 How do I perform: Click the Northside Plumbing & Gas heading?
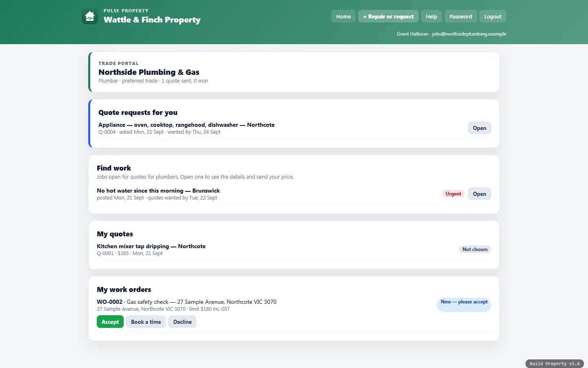pyautogui.click(x=149, y=72)
